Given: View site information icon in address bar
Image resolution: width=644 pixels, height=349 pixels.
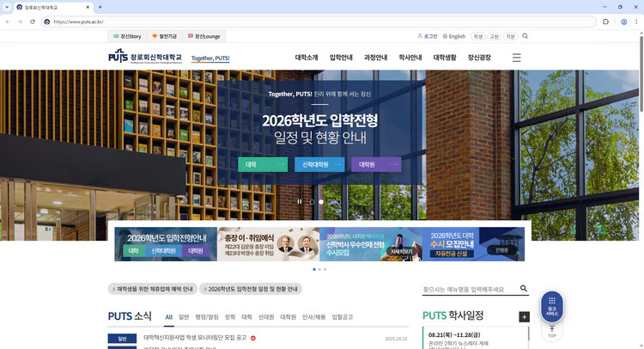Looking at the screenshot, I should [x=47, y=21].
